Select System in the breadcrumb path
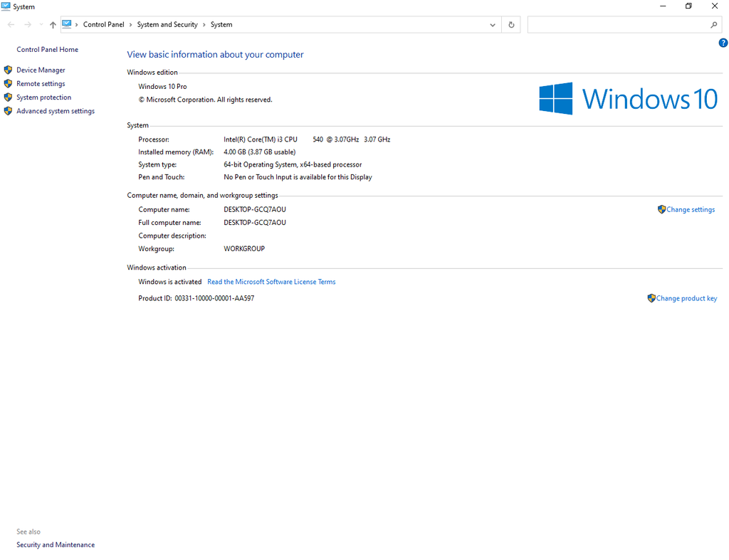This screenshot has height=560, width=729. 221,25
